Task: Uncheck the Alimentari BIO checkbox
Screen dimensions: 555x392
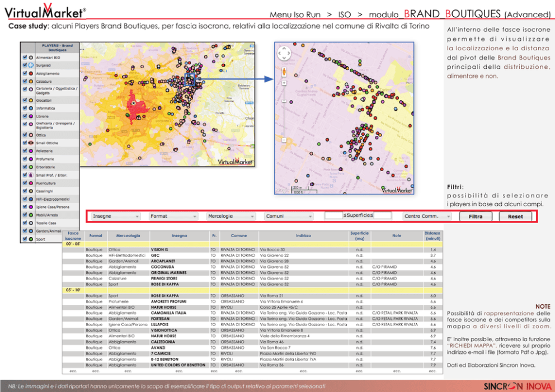Action: (24, 57)
